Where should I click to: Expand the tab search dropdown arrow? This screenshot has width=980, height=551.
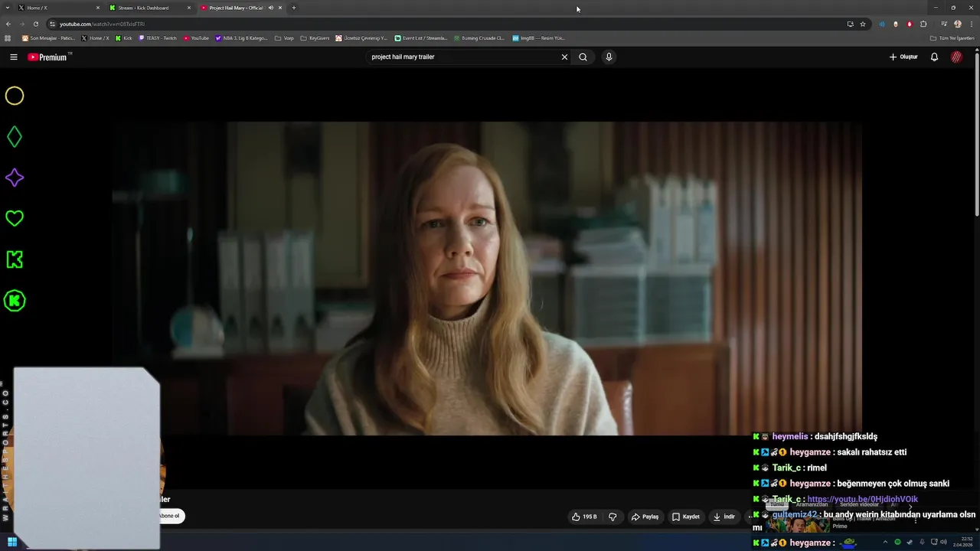[8, 8]
